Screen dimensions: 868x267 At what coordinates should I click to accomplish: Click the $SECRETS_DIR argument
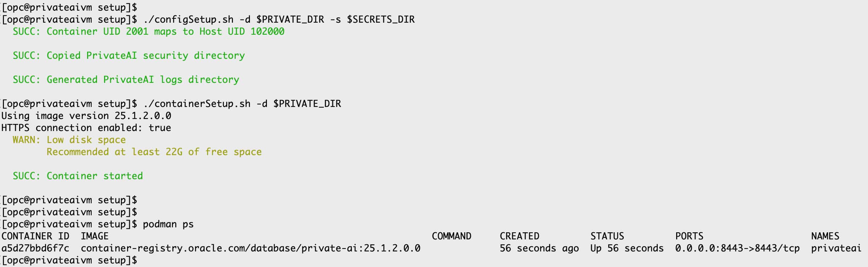coord(381,19)
